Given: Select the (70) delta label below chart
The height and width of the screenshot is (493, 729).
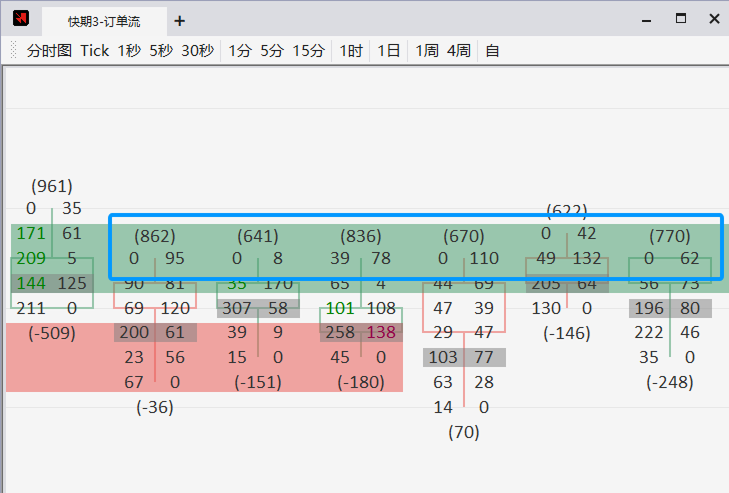Looking at the screenshot, I should pyautogui.click(x=464, y=432).
